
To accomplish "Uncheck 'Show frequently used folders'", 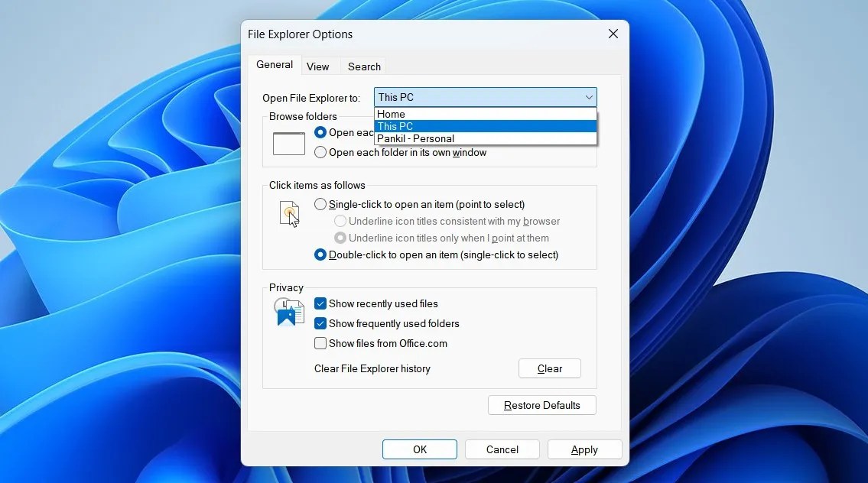I will 320,323.
